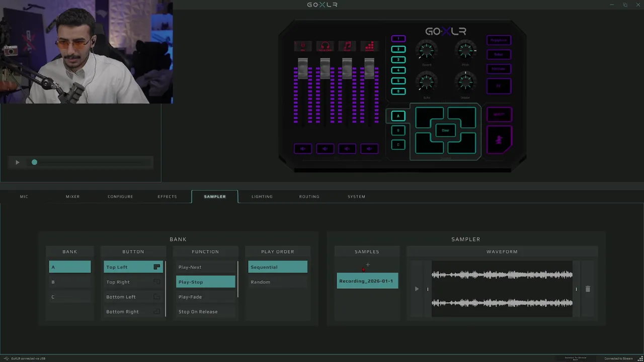Screen dimensions: 644x362
Task: Click the Pitch knob on the device
Action: click(x=465, y=50)
